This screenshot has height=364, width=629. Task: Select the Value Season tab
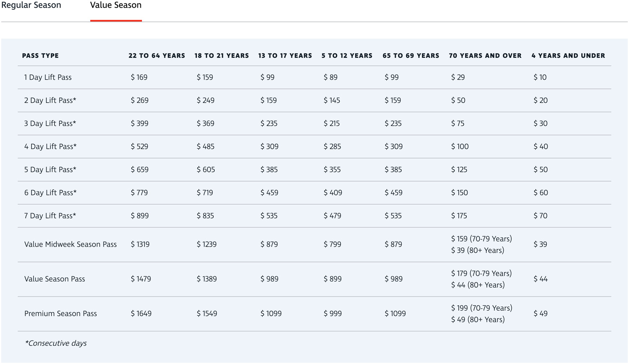coord(116,5)
